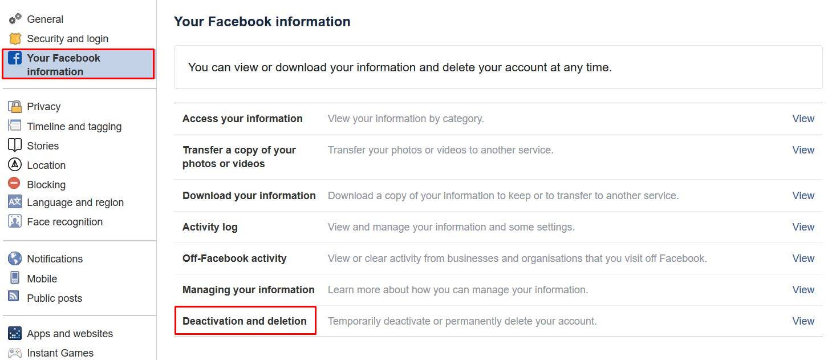
Task: Click the Public posts feed icon
Action: point(14,296)
